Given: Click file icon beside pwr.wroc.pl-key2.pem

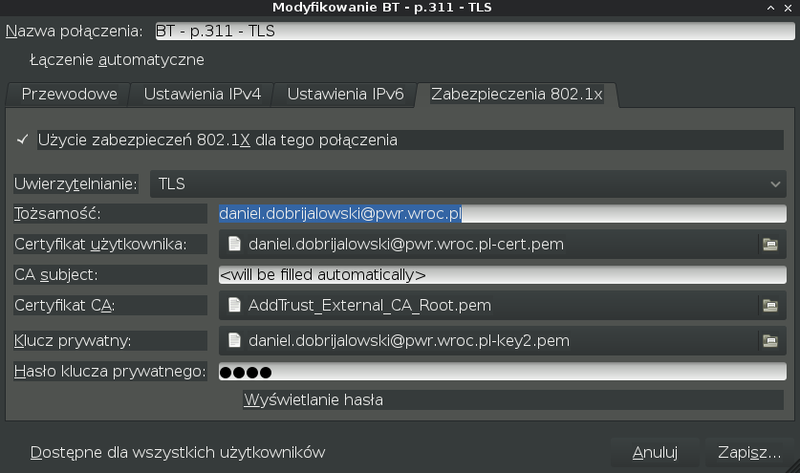Looking at the screenshot, I should click(234, 341).
